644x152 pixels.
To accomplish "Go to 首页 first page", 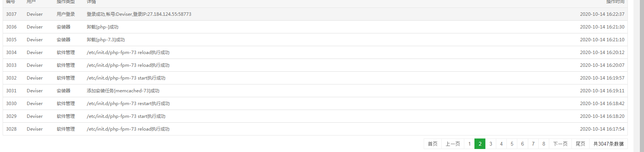I will [x=432, y=144].
